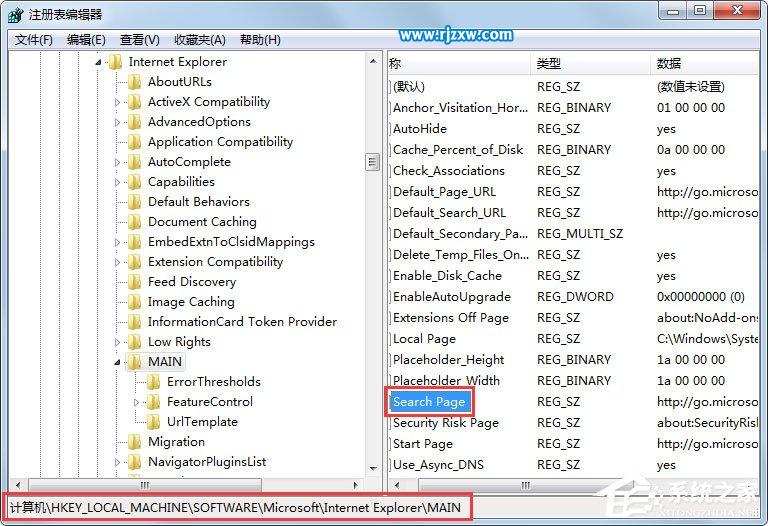This screenshot has height=526, width=768.
Task: Expand the AutoComplete node
Action: 117,162
